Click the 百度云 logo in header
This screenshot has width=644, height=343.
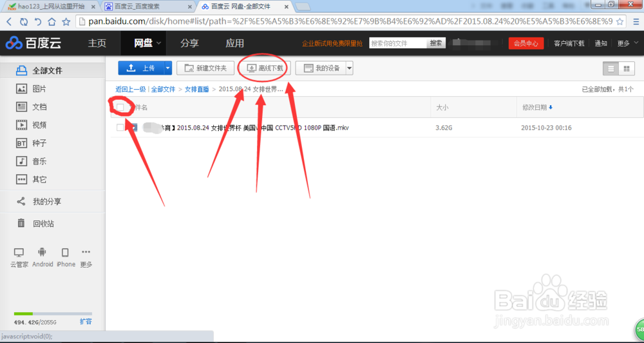click(33, 43)
